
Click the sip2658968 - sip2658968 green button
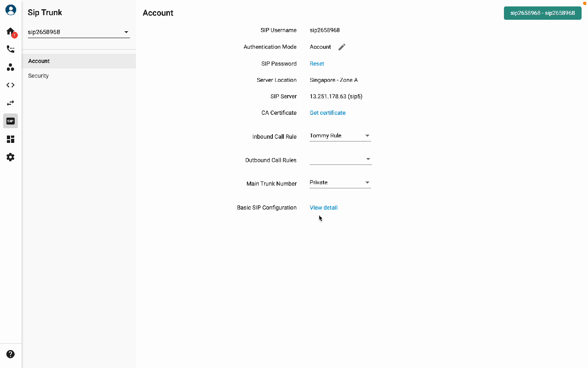coord(543,13)
